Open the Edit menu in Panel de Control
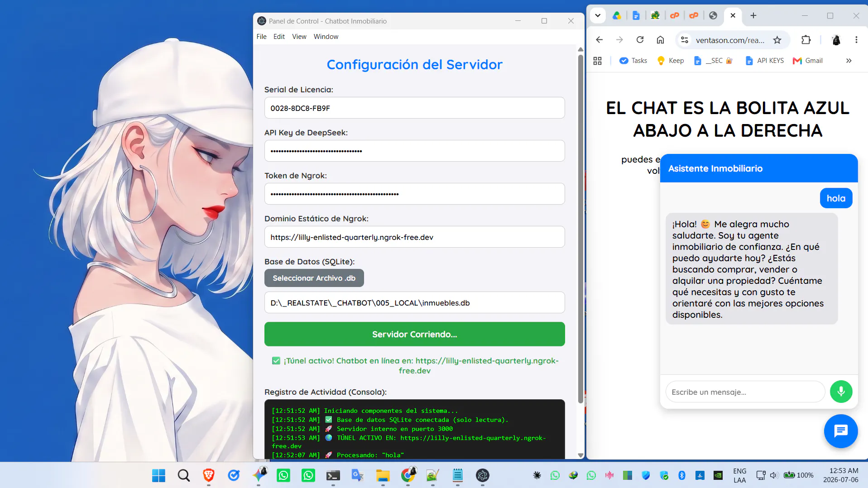Viewport: 868px width, 488px height. pos(279,37)
